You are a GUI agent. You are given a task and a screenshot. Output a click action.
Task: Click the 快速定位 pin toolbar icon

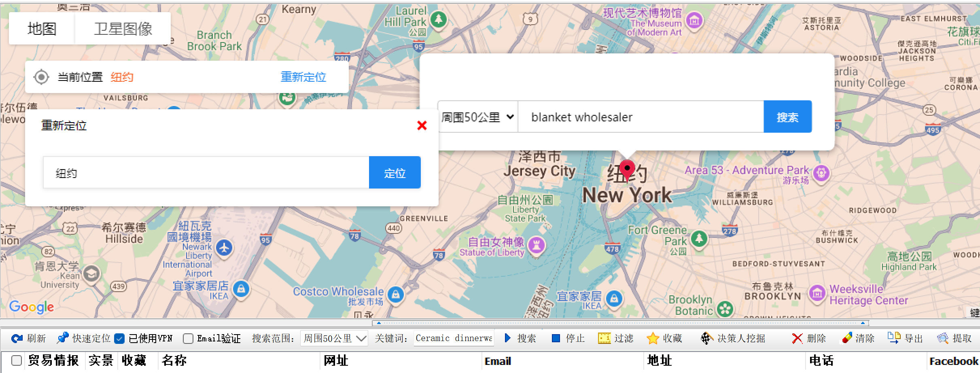[63, 338]
